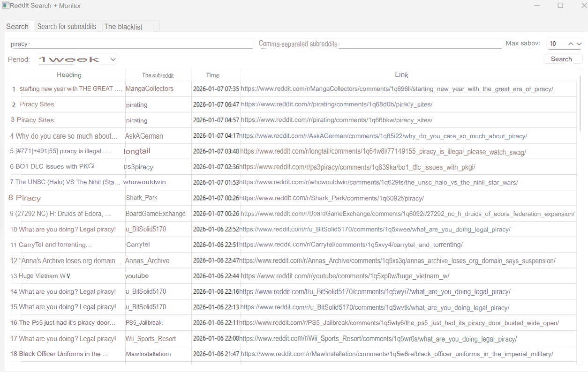Decrease the Max value with down arrow
The width and height of the screenshot is (588, 372).
tap(579, 44)
